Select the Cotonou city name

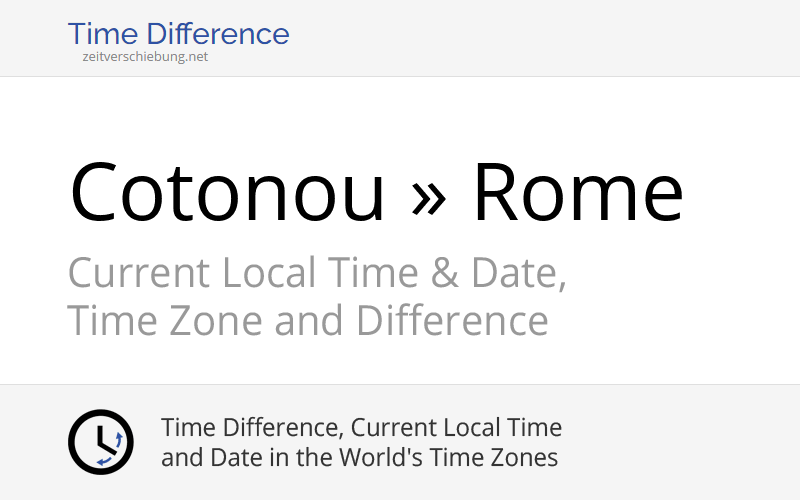pyautogui.click(x=227, y=192)
